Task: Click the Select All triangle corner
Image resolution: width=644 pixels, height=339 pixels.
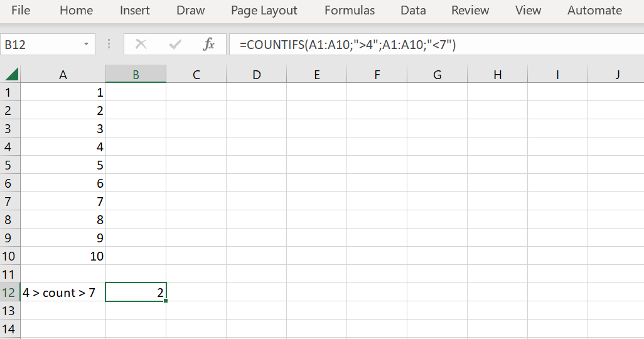Action: pyautogui.click(x=11, y=75)
